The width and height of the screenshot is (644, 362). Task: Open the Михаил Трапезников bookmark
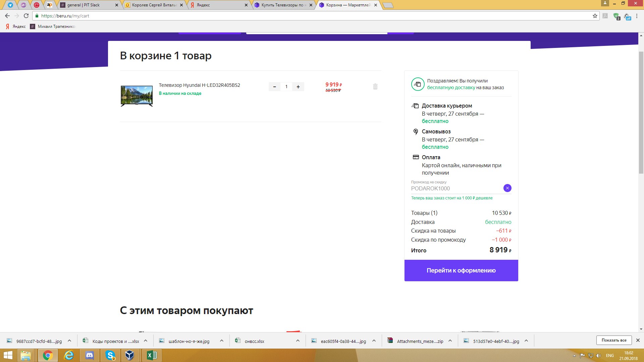(53, 26)
